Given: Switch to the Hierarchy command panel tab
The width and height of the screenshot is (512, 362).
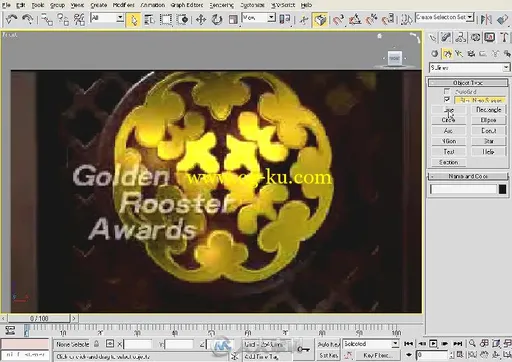Looking at the screenshot, I should 460,37.
